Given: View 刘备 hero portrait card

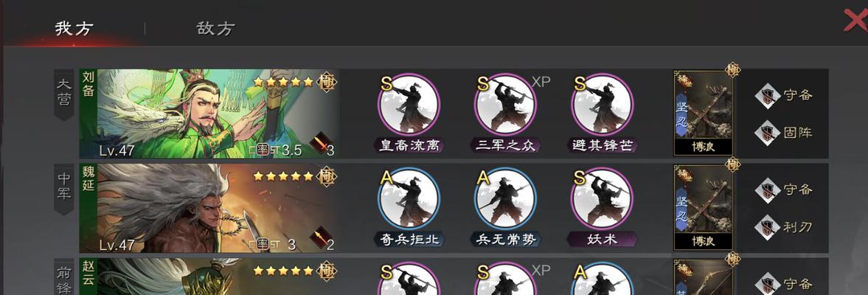Looking at the screenshot, I should pos(209,114).
